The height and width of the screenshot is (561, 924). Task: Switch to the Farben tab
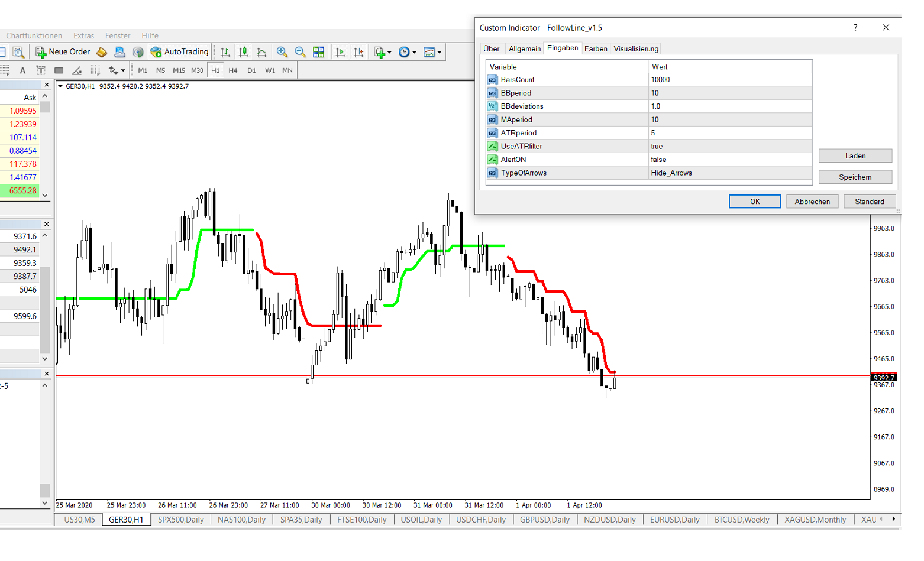tap(596, 49)
